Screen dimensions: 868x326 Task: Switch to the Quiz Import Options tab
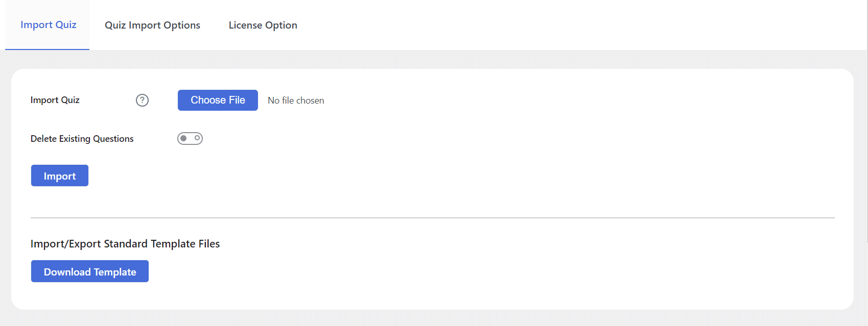point(152,25)
